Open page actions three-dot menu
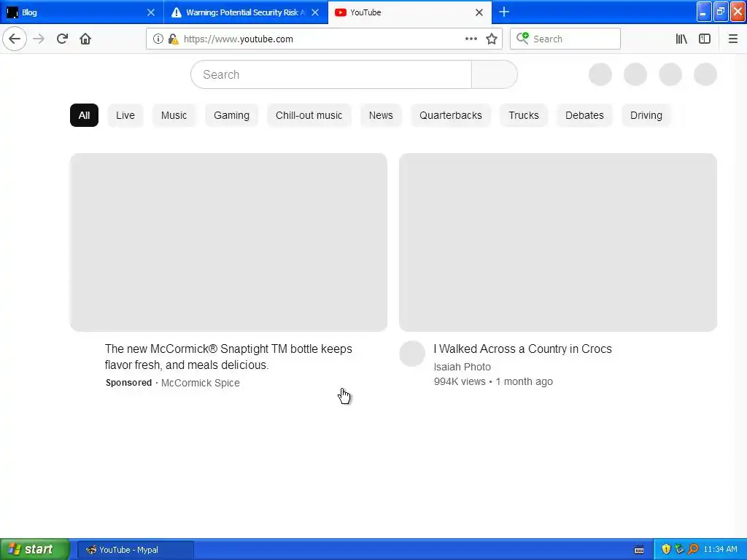 (471, 39)
